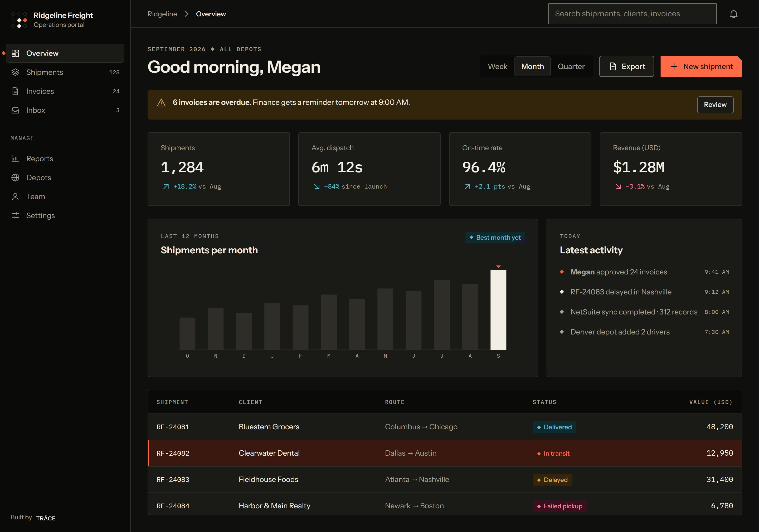
Task: Review the overdue invoices alert
Action: 715,104
